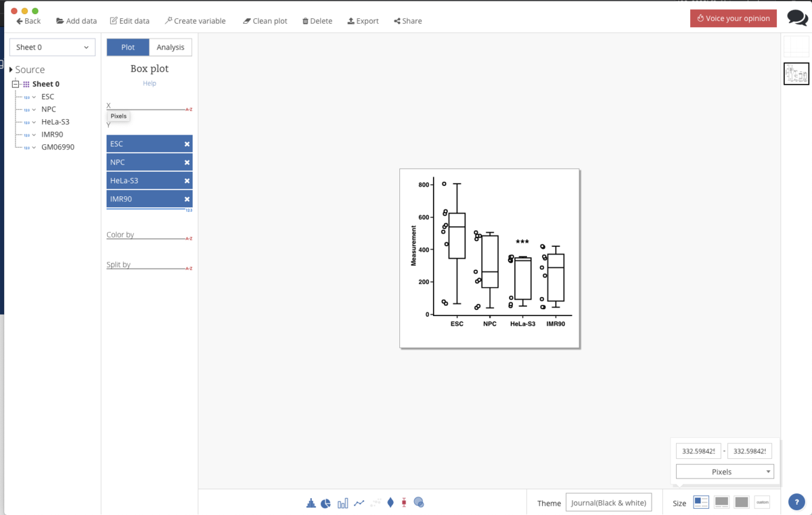This screenshot has height=515, width=812.
Task: Click the box plot chart image
Action: 490,259
